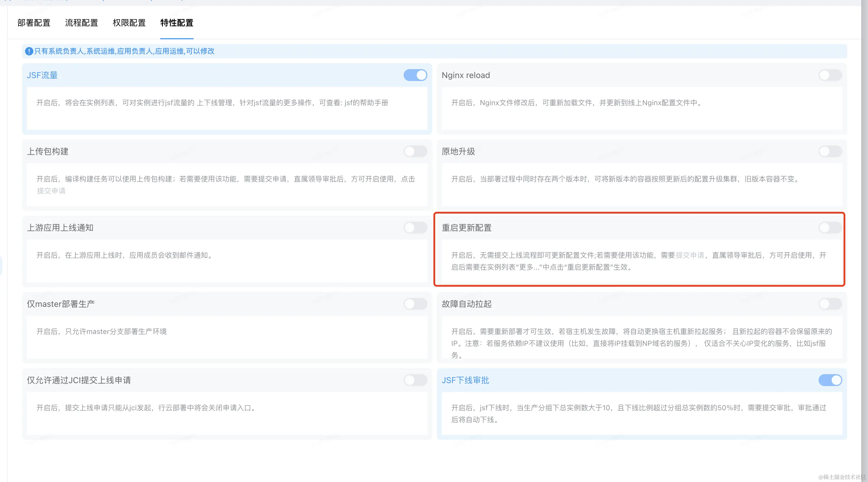Viewport: 868px width, 482px height.
Task: Click the JSF流量 card title
Action: tap(42, 75)
